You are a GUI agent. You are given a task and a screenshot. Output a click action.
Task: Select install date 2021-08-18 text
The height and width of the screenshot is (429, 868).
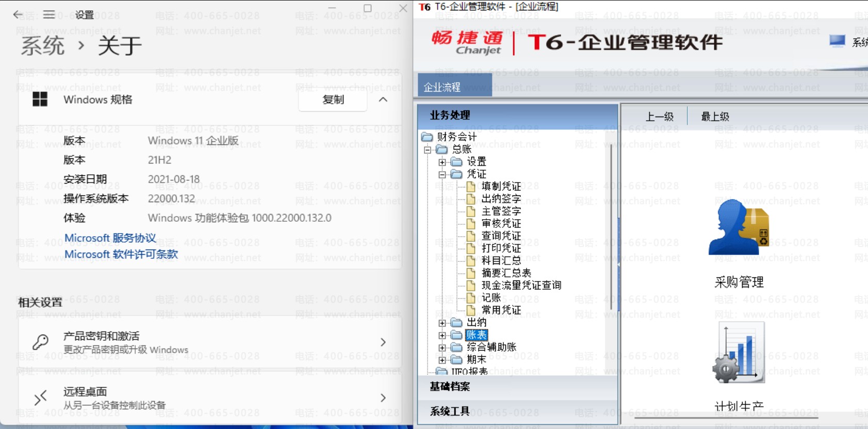pyautogui.click(x=173, y=179)
